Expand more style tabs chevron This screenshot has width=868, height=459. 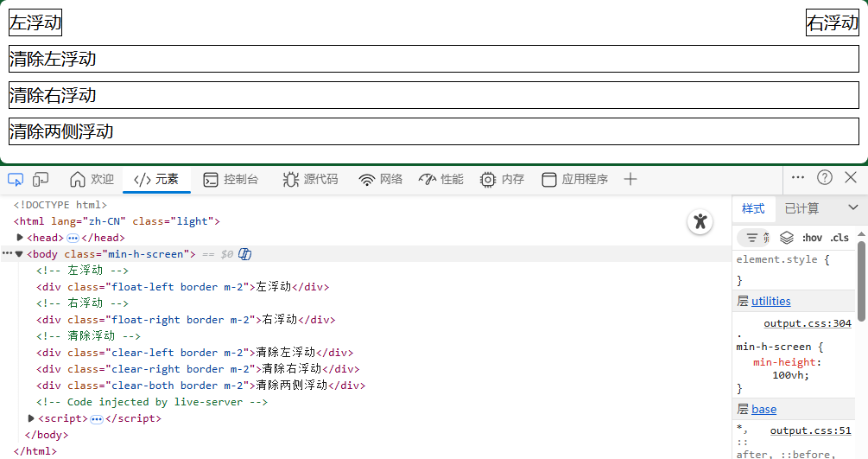pos(853,207)
